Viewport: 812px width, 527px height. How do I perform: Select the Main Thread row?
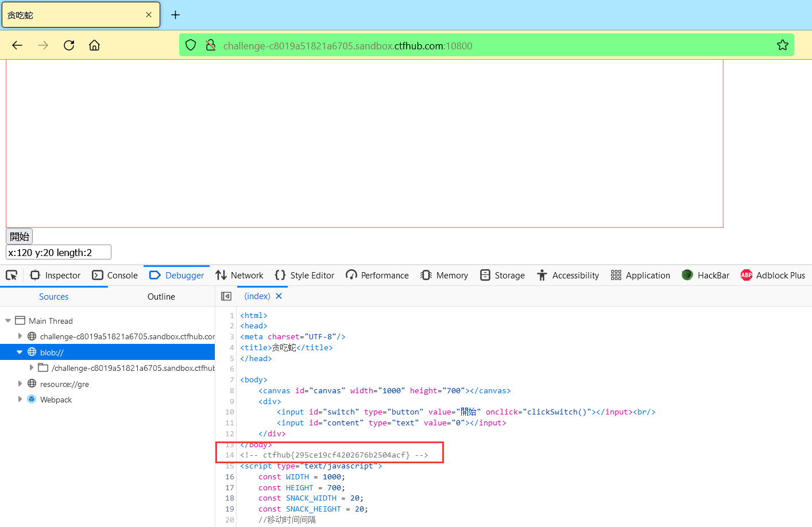(x=107, y=321)
